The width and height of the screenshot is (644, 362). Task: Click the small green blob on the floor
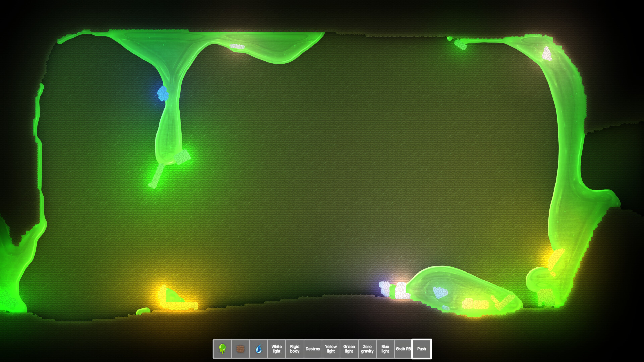[143, 311]
